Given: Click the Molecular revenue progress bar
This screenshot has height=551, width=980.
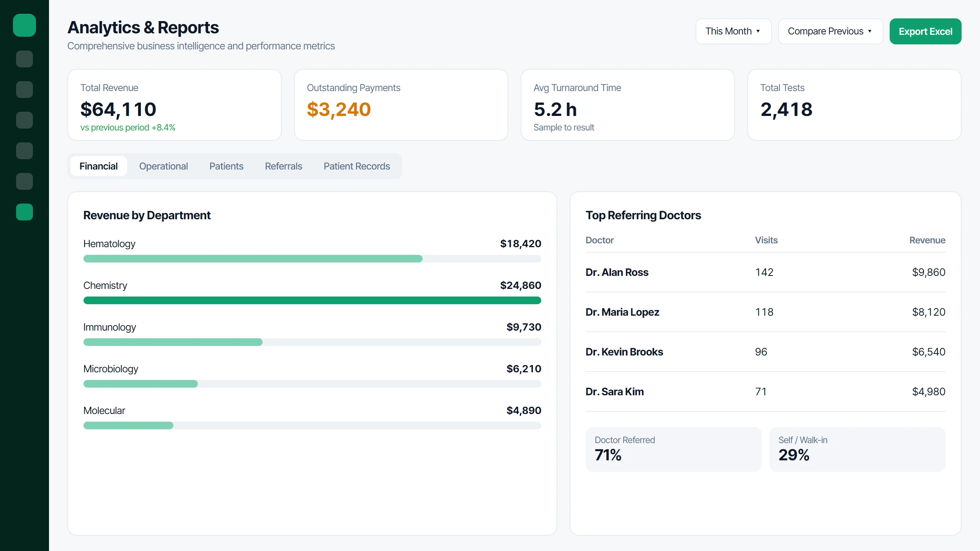Looking at the screenshot, I should click(x=312, y=425).
